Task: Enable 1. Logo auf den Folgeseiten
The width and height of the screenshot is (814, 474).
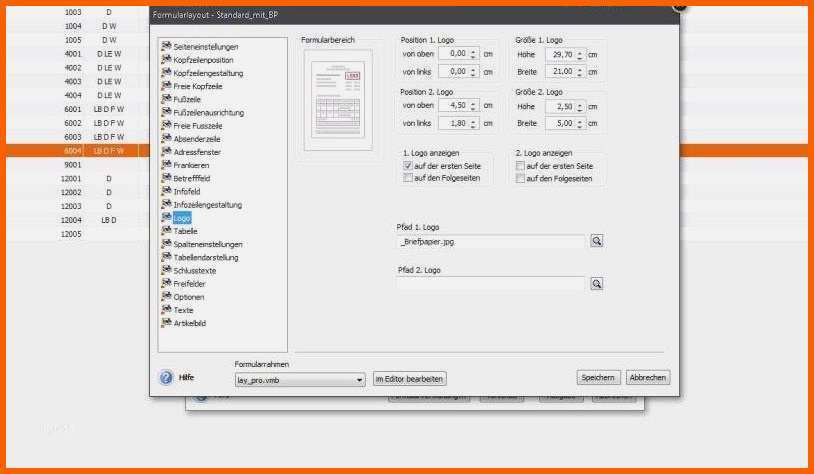Action: (x=408, y=178)
